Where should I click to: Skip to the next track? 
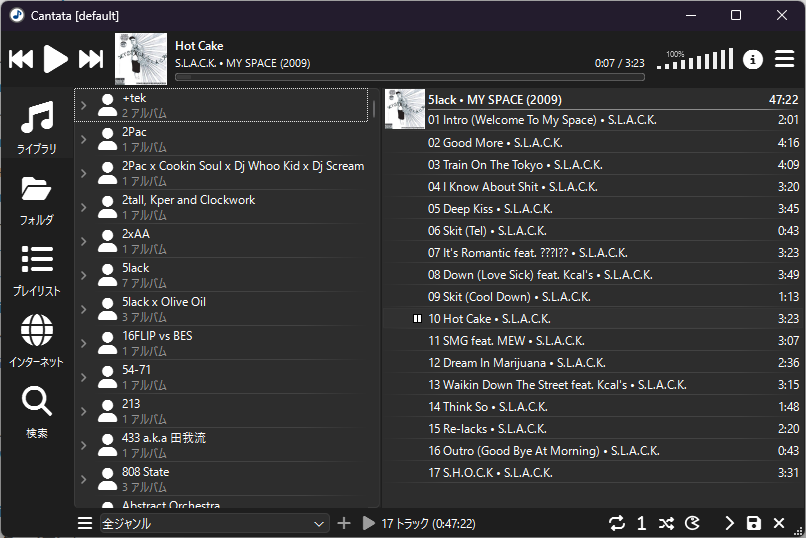91,59
